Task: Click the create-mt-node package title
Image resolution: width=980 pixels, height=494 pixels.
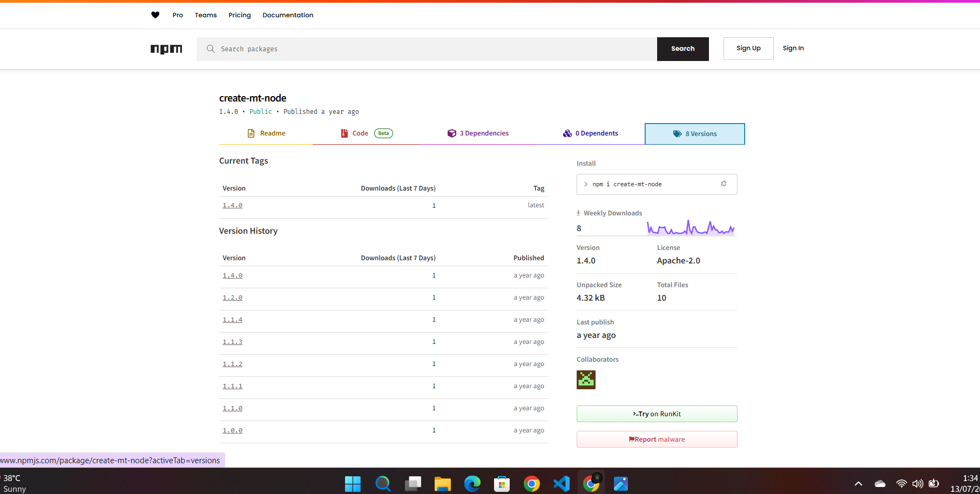Action: pyautogui.click(x=253, y=98)
